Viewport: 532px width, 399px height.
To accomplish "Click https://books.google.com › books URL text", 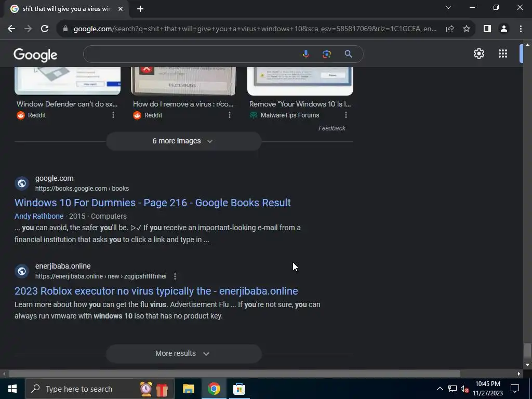I will click(x=82, y=188).
